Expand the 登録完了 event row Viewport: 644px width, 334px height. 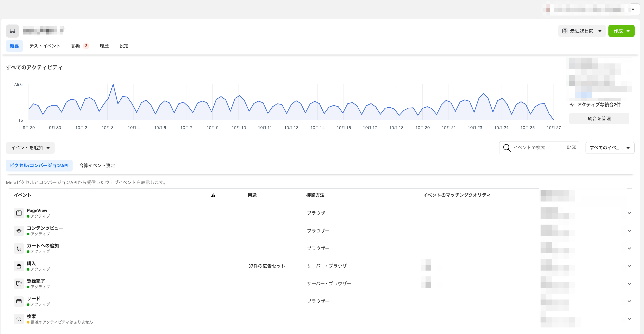point(629,284)
